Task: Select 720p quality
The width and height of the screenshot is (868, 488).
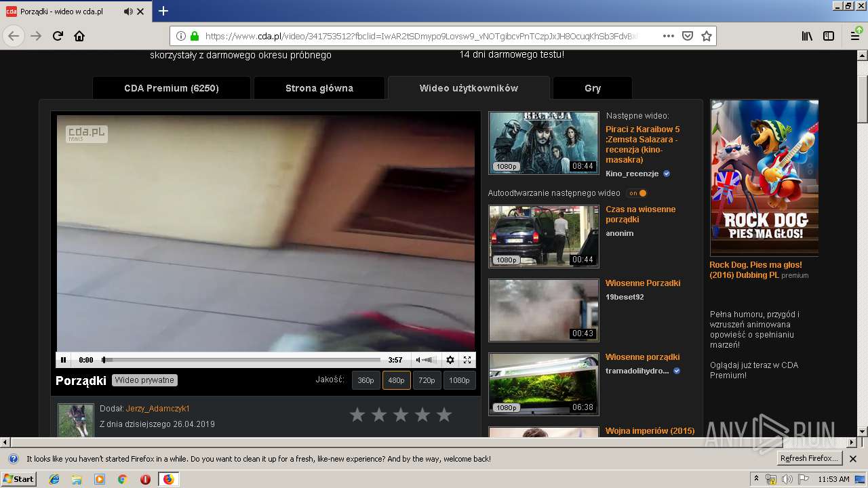Action: [427, 380]
